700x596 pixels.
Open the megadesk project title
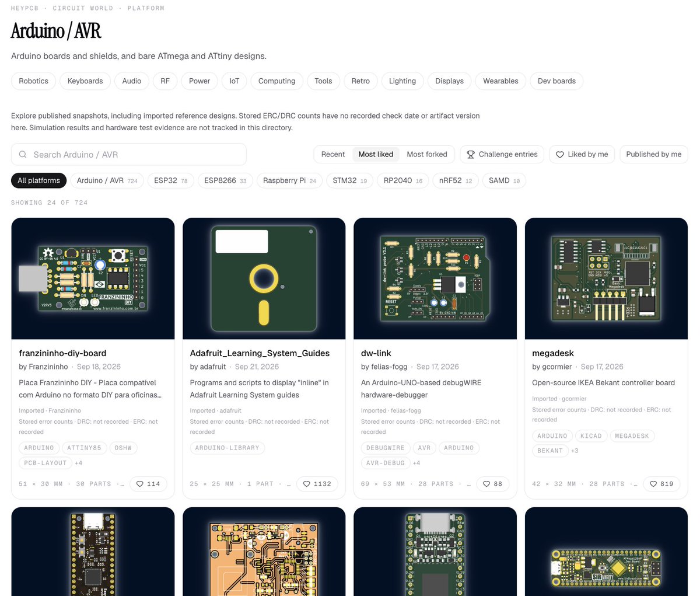click(553, 353)
